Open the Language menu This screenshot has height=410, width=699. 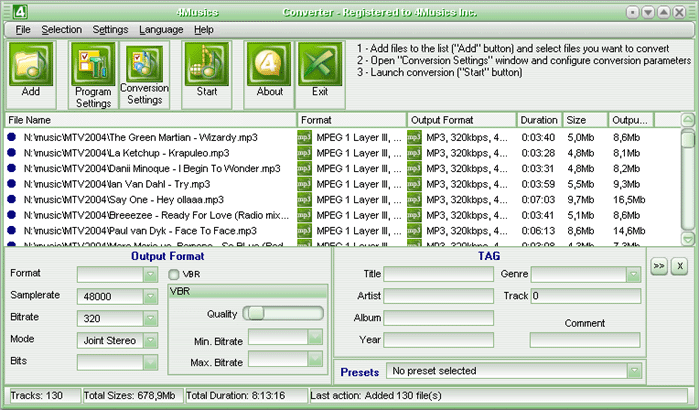161,30
